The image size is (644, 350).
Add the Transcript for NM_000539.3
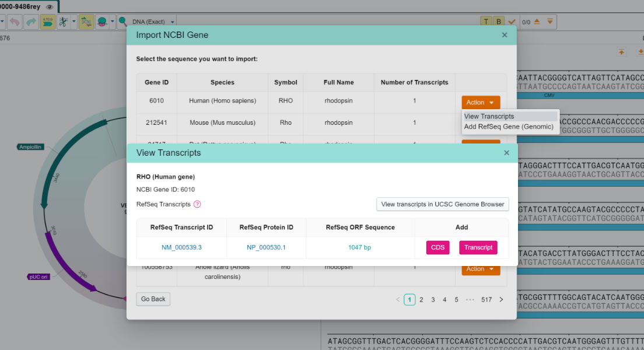point(478,247)
